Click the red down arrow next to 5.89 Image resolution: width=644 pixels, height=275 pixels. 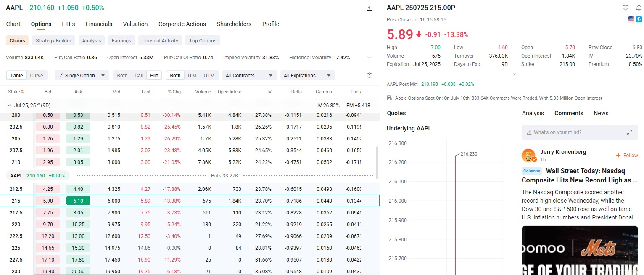click(419, 34)
